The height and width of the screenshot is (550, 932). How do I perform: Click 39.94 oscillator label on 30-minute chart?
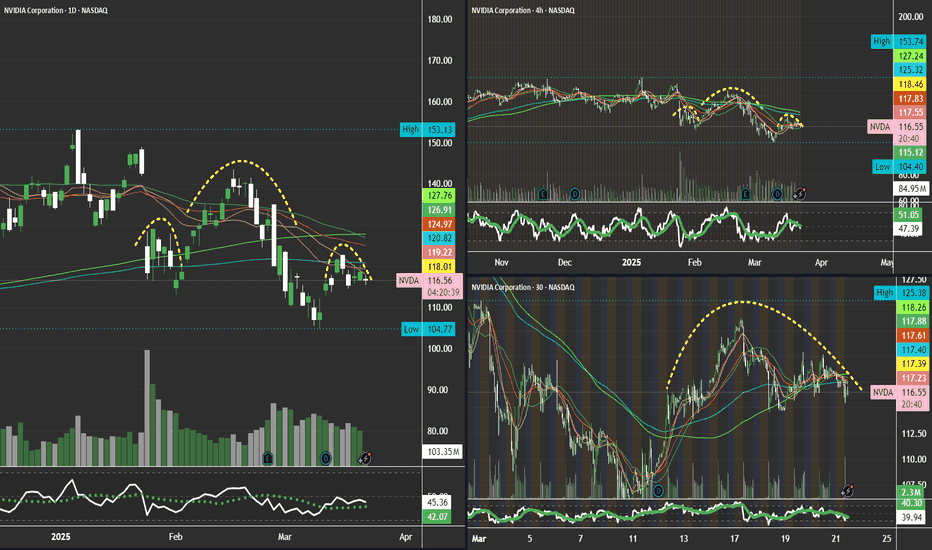[911, 517]
